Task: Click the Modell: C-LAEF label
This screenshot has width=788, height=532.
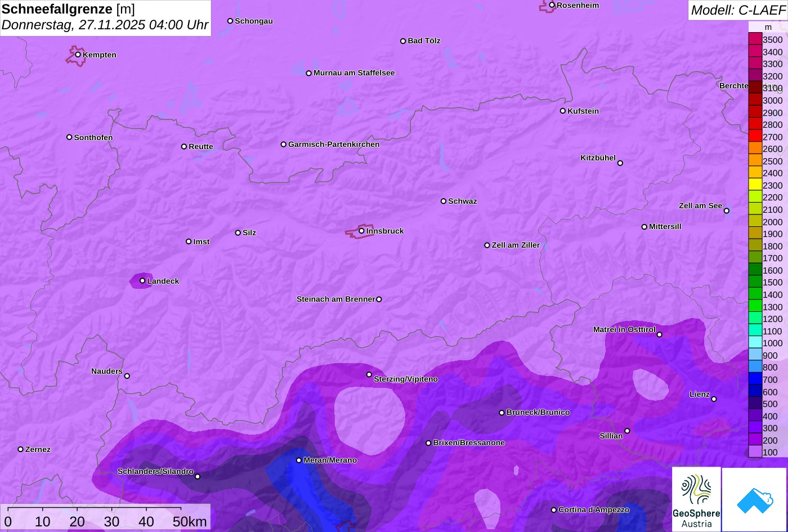Action: coord(737,10)
